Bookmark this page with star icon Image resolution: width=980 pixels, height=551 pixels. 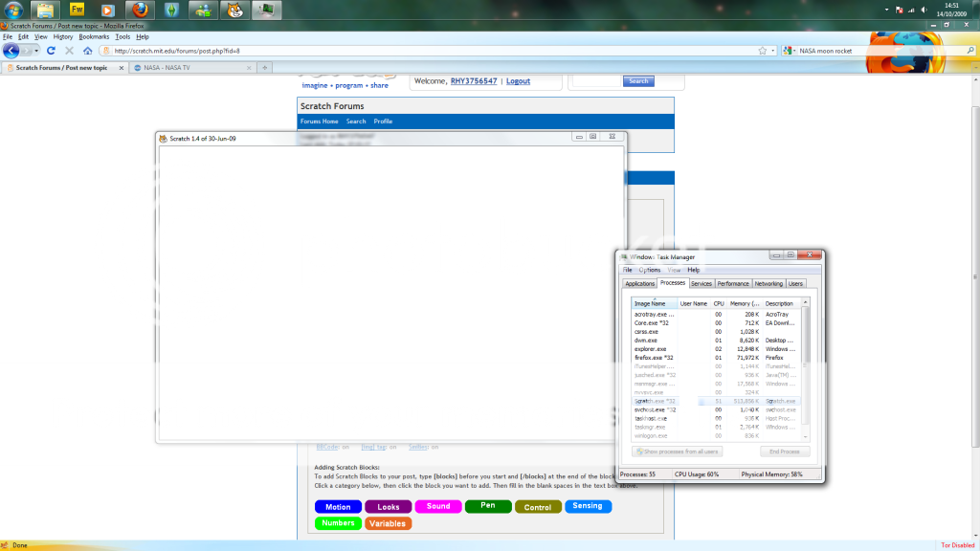click(762, 51)
